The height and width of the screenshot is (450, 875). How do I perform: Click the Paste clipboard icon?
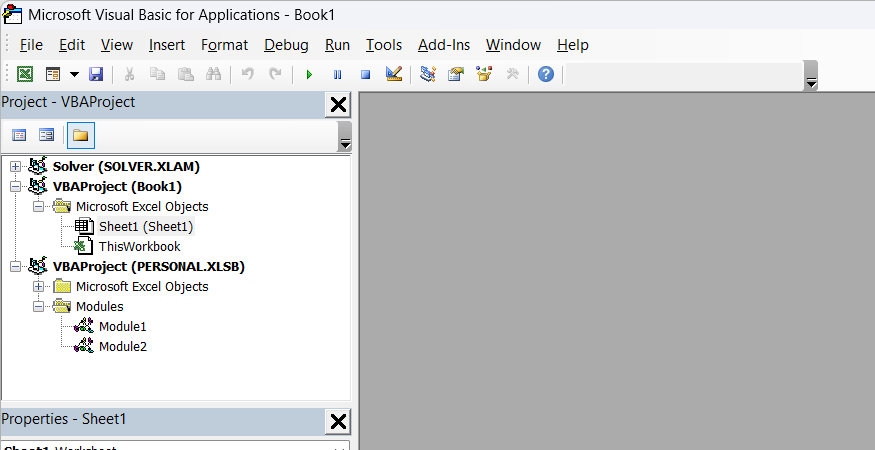tap(185, 74)
